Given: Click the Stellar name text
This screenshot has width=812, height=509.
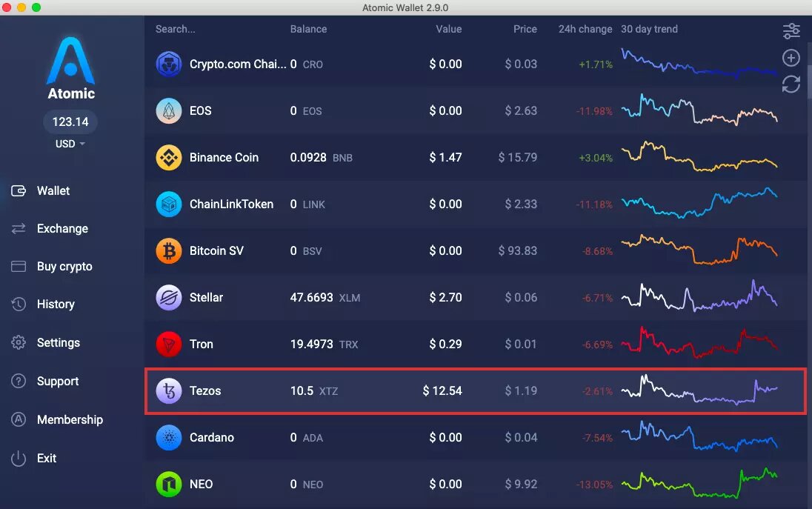Looking at the screenshot, I should [206, 297].
